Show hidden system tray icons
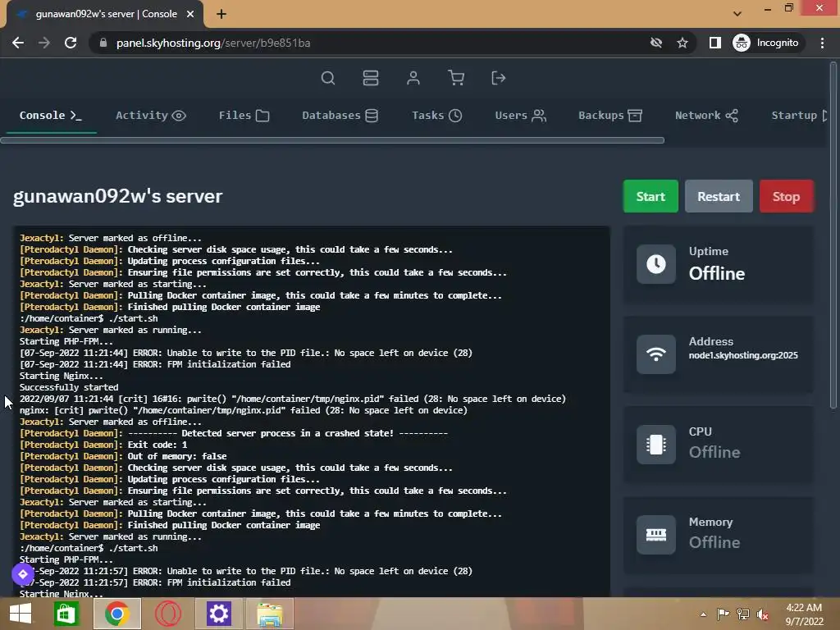 pos(703,614)
